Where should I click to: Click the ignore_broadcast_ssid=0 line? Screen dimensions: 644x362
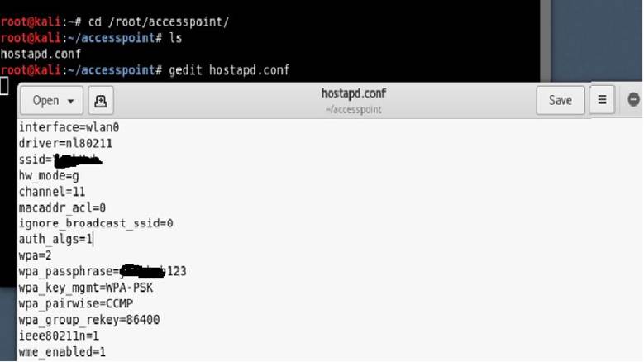coord(96,224)
